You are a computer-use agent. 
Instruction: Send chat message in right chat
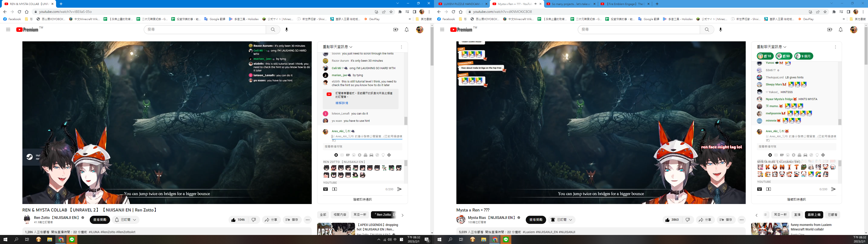(833, 189)
